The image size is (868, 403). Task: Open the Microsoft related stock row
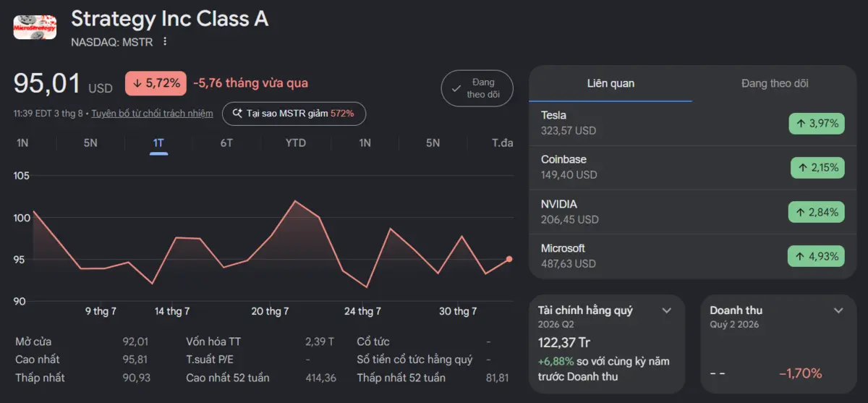point(693,256)
